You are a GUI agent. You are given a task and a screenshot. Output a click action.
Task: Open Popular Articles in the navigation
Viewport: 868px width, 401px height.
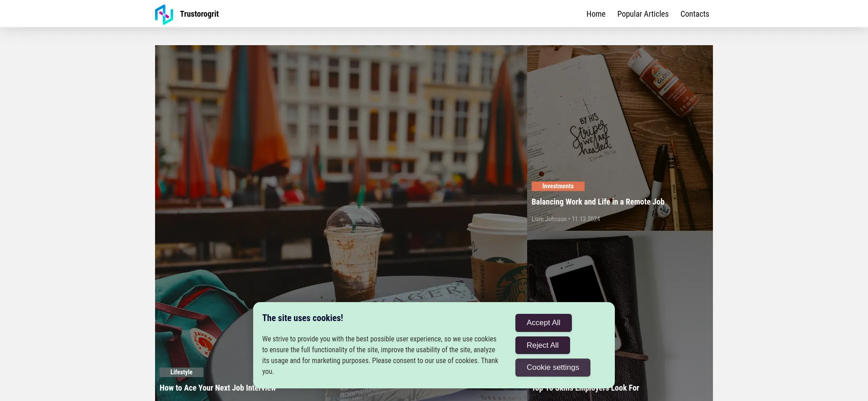(x=643, y=14)
